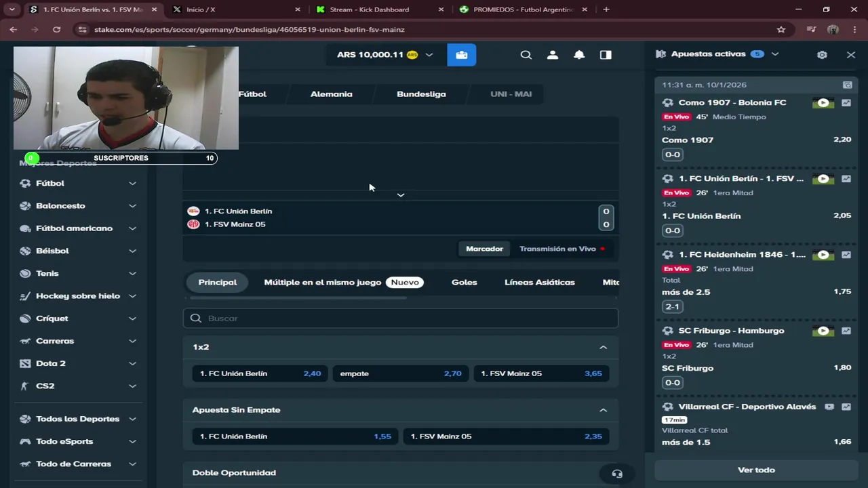This screenshot has height=488, width=868.
Task: Expand the Baloncesto sidebar category
Action: click(x=132, y=205)
